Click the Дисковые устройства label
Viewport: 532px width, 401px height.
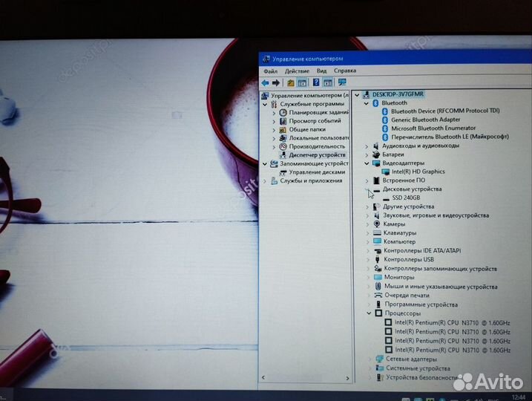pyautogui.click(x=413, y=189)
